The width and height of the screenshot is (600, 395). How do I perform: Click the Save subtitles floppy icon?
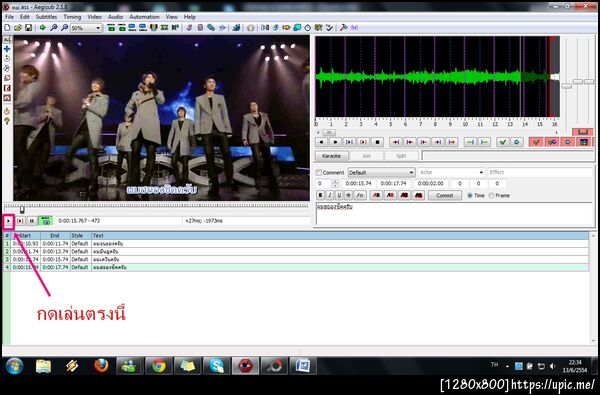(28, 28)
